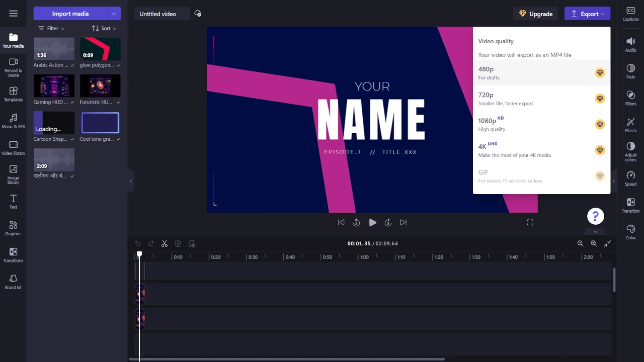
Task: Choose GIF export option
Action: (541, 176)
